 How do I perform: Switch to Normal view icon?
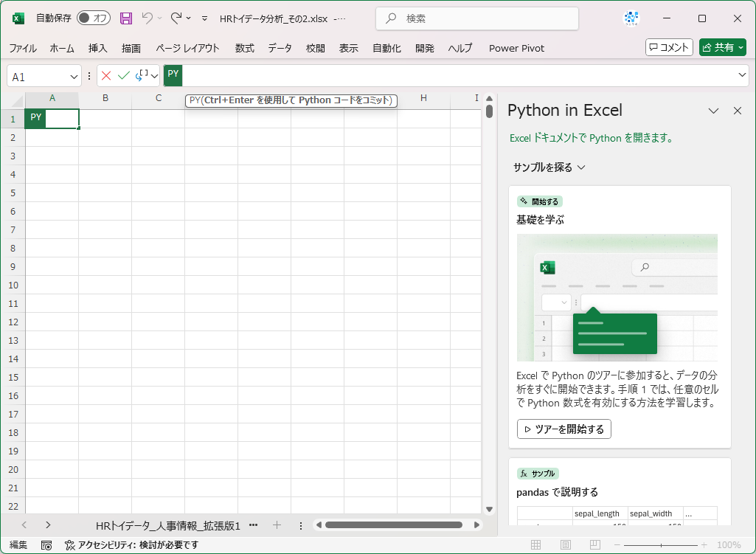(535, 545)
